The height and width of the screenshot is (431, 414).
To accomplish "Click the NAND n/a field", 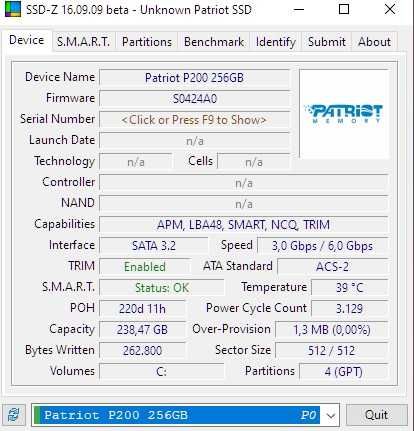I will 244,204.
